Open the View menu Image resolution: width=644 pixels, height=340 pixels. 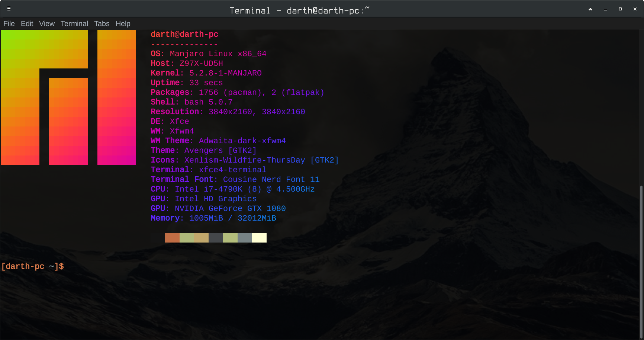tap(47, 23)
